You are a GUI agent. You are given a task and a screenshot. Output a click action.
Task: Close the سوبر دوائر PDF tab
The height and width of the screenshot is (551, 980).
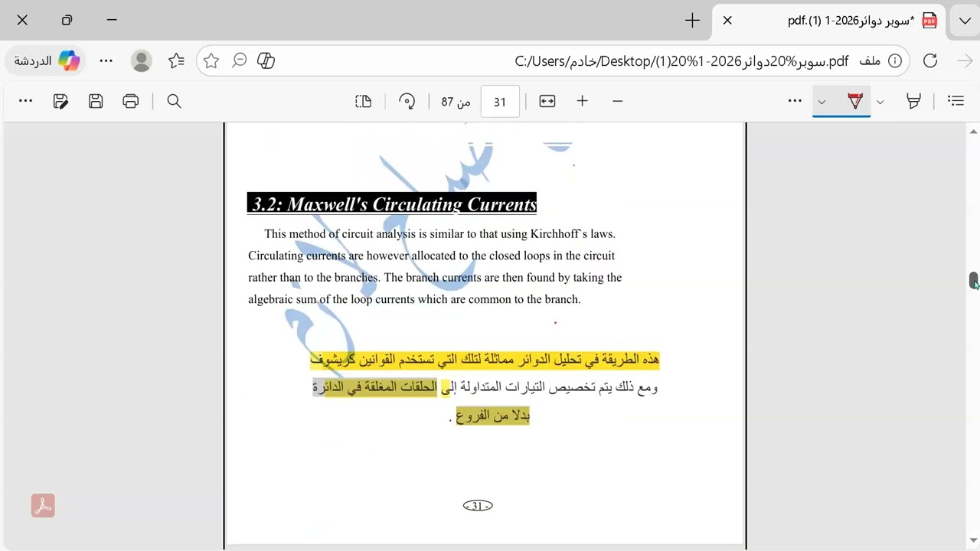pos(727,21)
